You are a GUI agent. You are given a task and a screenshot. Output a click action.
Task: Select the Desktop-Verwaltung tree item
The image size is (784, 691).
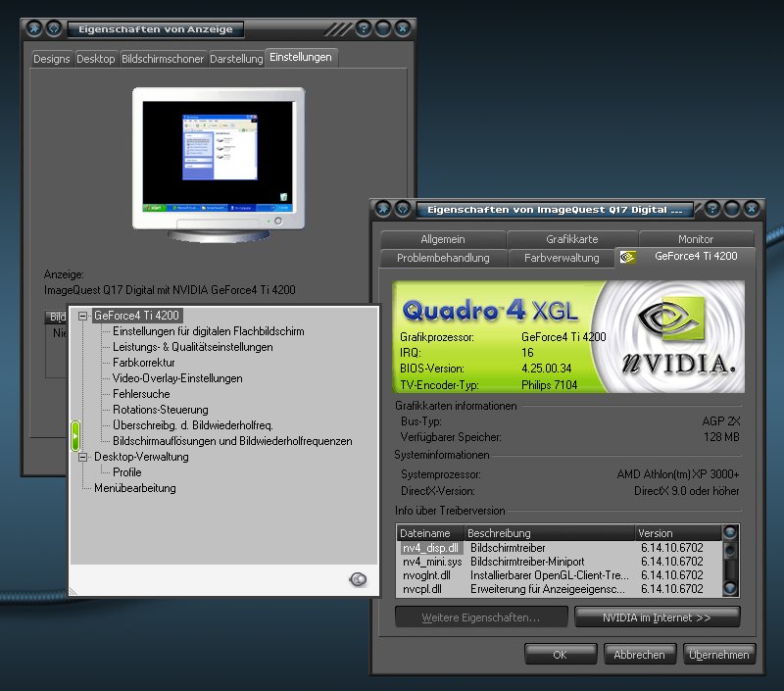click(141, 457)
